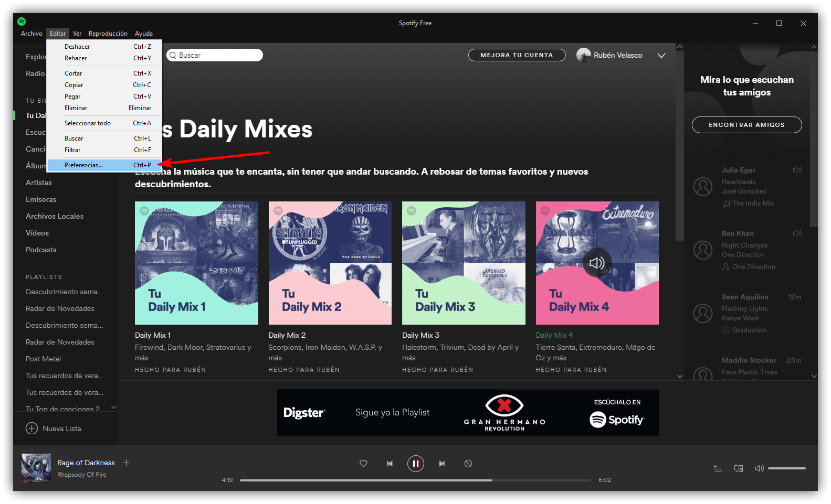The width and height of the screenshot is (831, 504).
Task: Click the song progress bar
Action: (415, 480)
